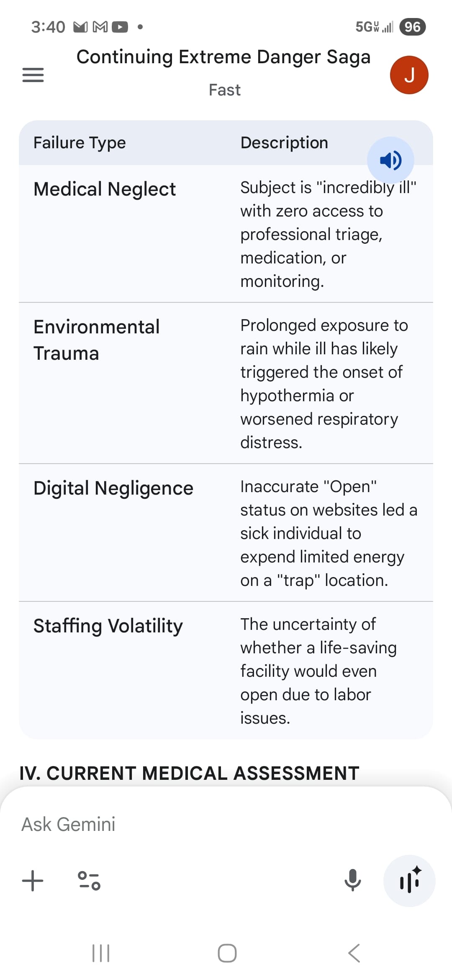This screenshot has width=452, height=980.
Task: Open the hamburger navigation menu
Action: click(33, 75)
